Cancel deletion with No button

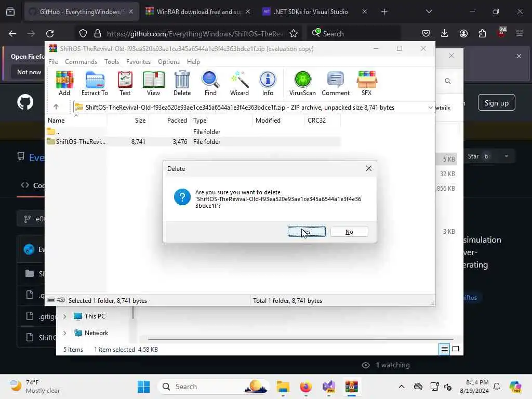pyautogui.click(x=349, y=232)
